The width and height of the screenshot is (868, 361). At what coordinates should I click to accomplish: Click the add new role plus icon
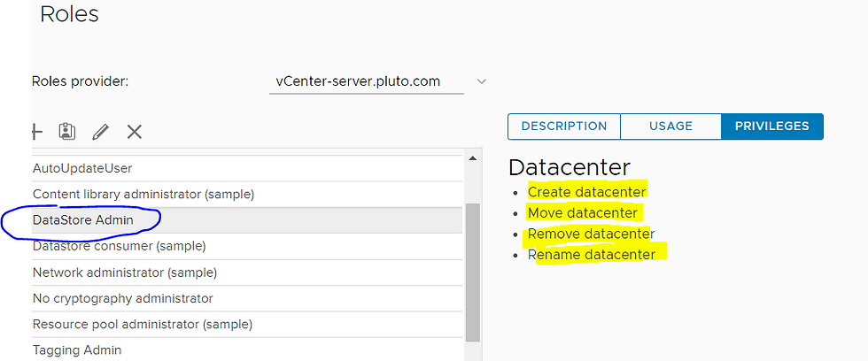(x=36, y=132)
